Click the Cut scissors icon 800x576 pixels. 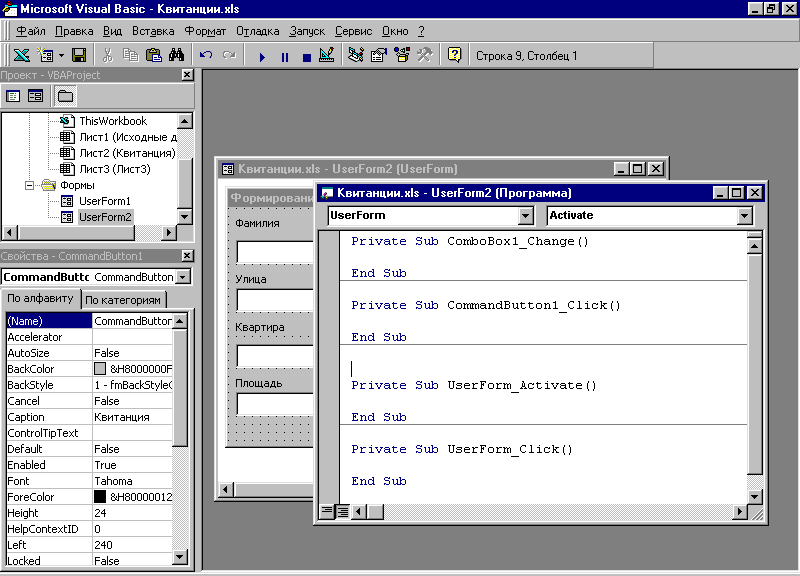pos(107,55)
